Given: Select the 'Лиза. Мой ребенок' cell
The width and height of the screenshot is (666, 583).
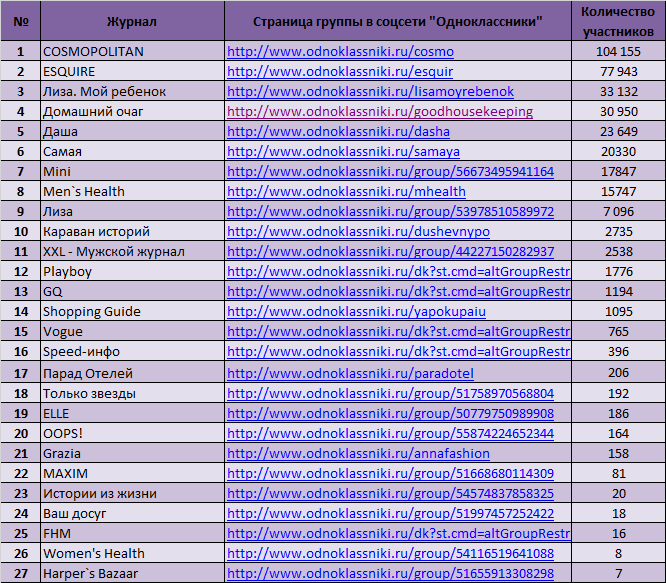Looking at the screenshot, I should click(x=132, y=92).
